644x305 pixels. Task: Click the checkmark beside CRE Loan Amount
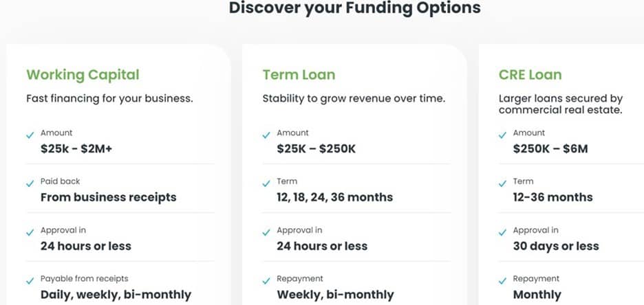[x=503, y=135]
